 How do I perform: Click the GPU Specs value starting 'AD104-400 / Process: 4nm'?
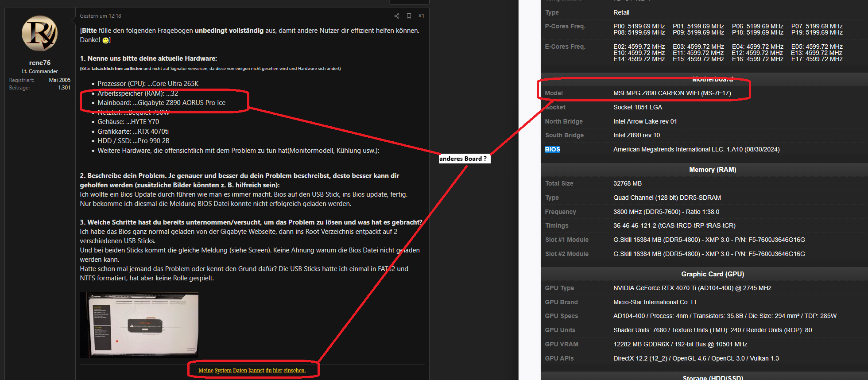[x=725, y=316]
